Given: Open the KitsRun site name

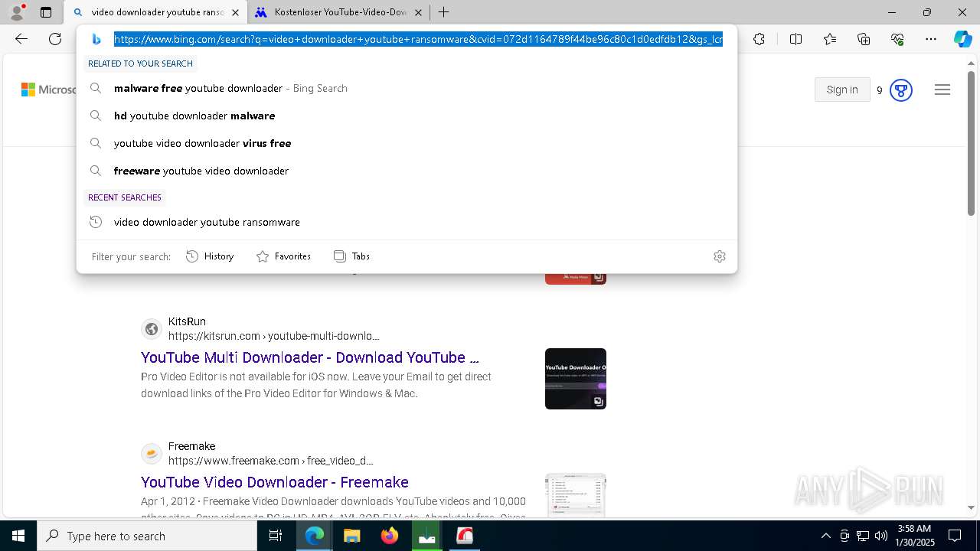Looking at the screenshot, I should click(187, 321).
